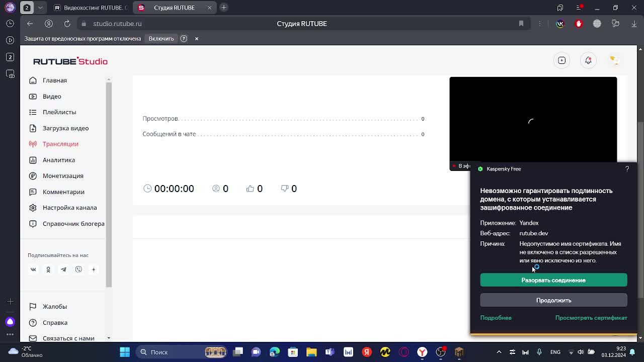The height and width of the screenshot is (362, 644).
Task: Click the ruble icon beside Монетизация
Action: [33, 175]
